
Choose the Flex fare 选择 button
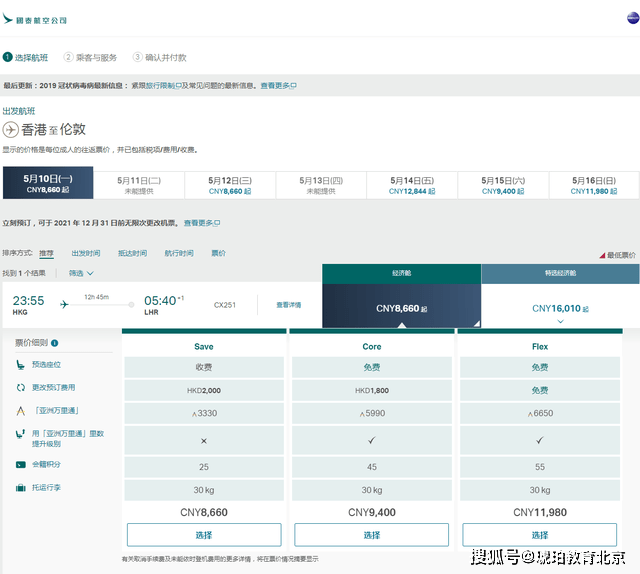point(539,535)
